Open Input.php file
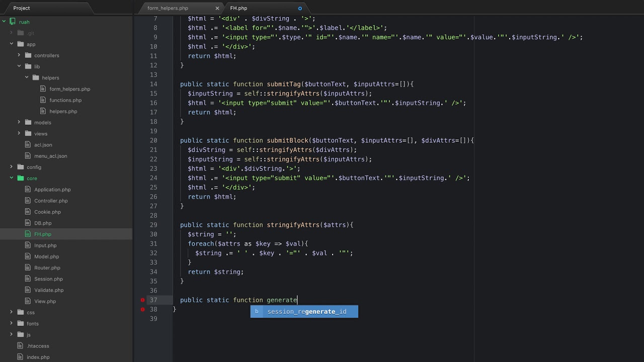Viewport: 644px width, 362px height. tap(45, 245)
